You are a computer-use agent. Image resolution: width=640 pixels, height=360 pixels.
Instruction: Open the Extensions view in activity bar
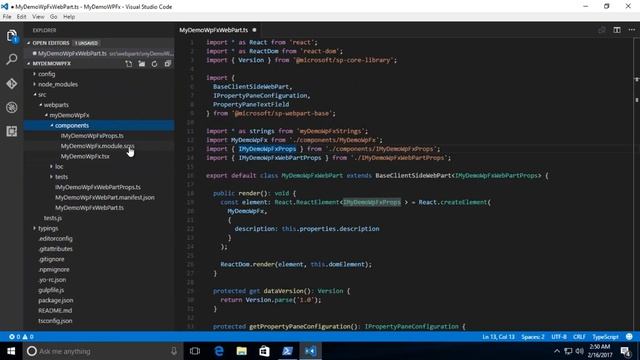(x=12, y=131)
